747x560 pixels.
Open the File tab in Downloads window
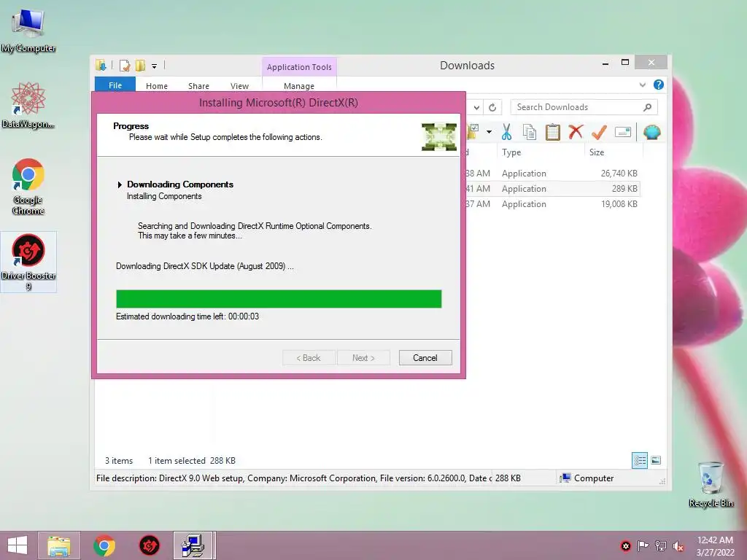[x=115, y=85]
